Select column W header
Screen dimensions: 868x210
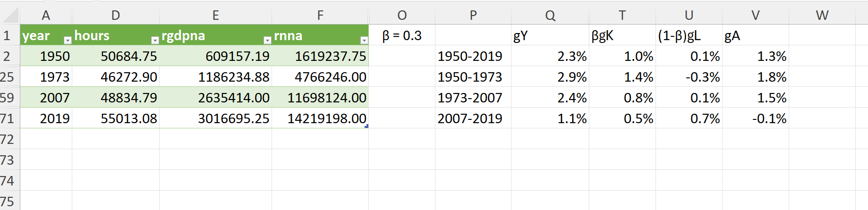pos(822,16)
